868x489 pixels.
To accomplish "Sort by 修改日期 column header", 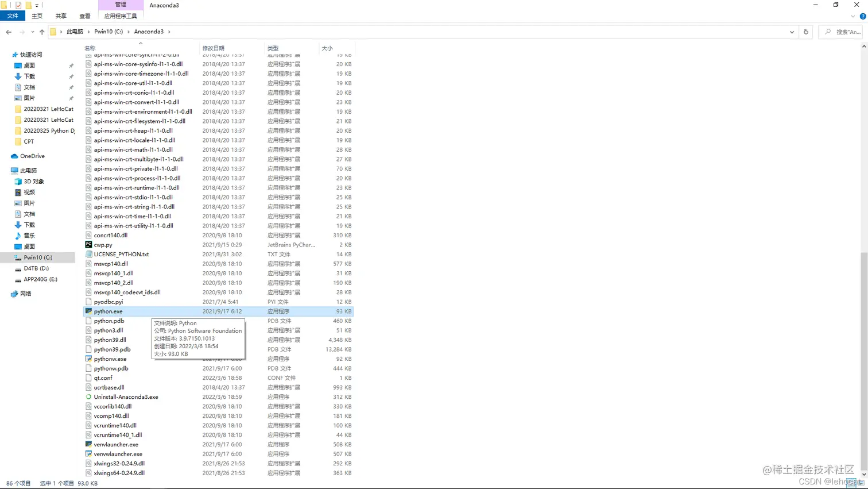I will pyautogui.click(x=232, y=48).
